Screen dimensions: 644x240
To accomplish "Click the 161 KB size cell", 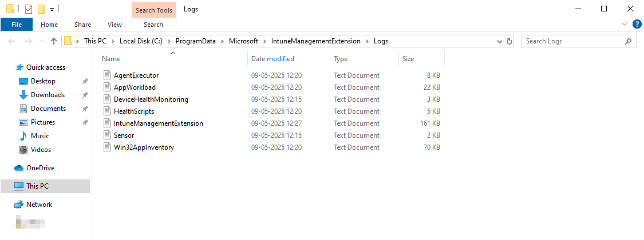I will coord(430,123).
